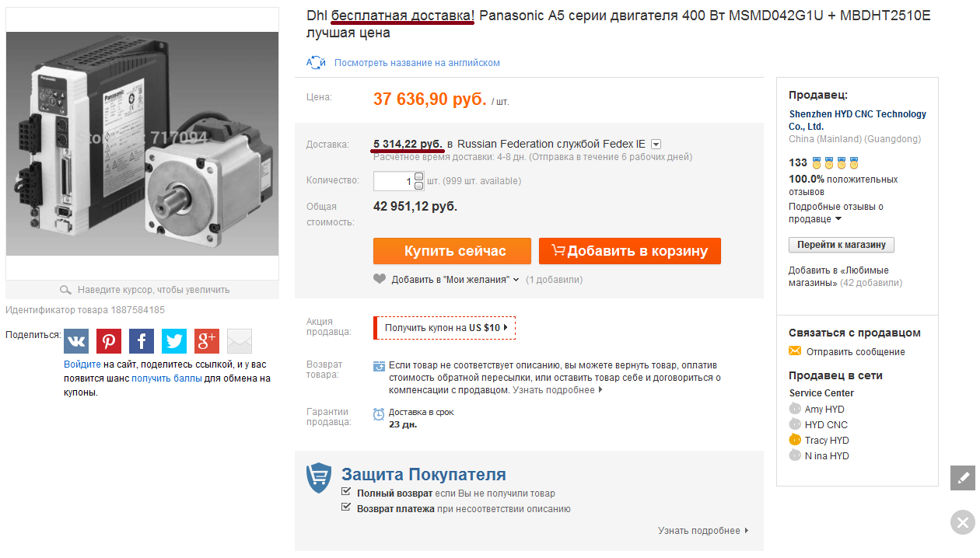Screen dimensions: 980x558
Task: Share product via Google+ icon
Action: coord(207,341)
